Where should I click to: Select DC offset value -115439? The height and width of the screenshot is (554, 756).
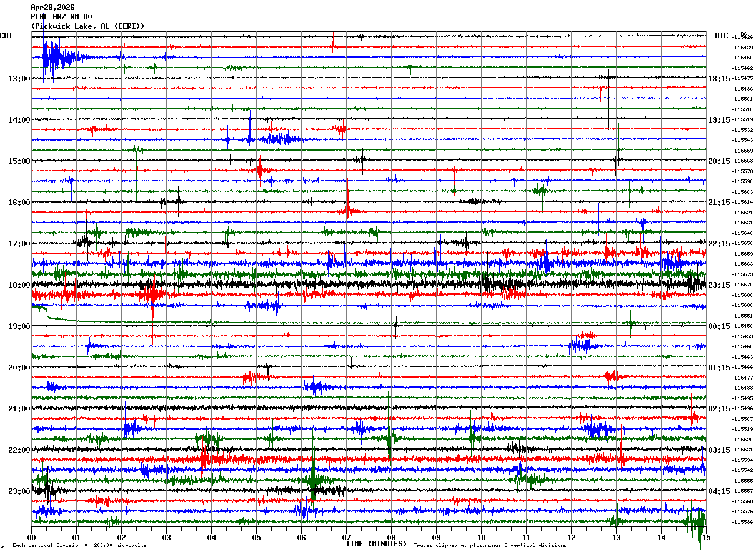pos(742,48)
